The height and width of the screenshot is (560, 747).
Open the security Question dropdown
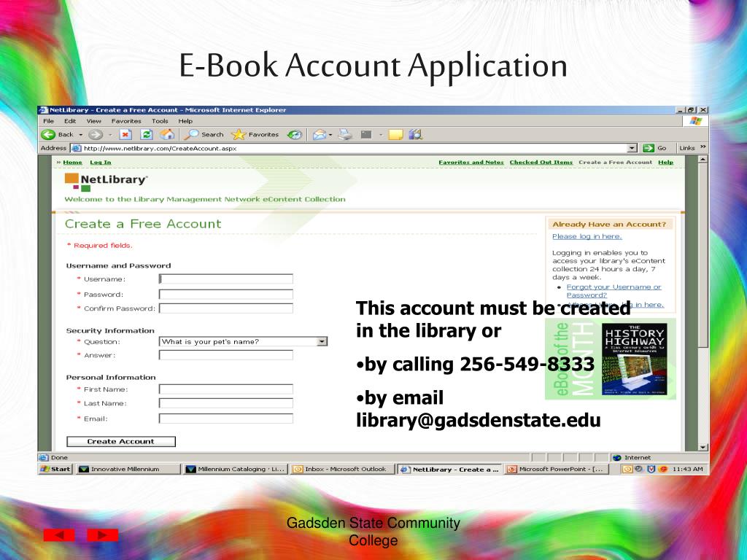pos(322,341)
